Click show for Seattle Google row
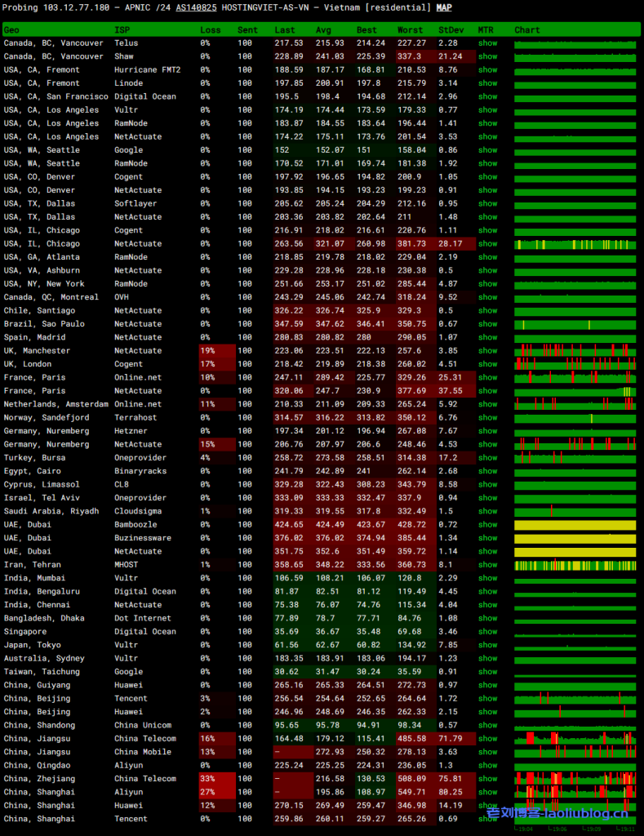The height and width of the screenshot is (836, 644). point(487,150)
